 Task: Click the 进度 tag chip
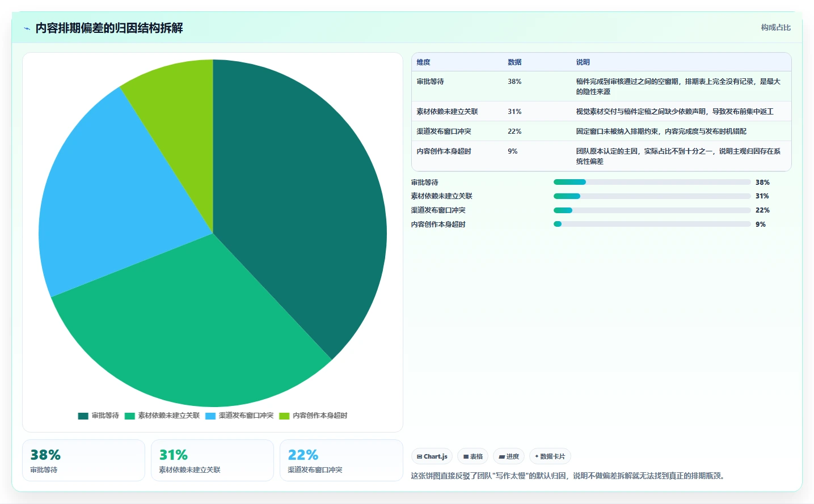509,456
